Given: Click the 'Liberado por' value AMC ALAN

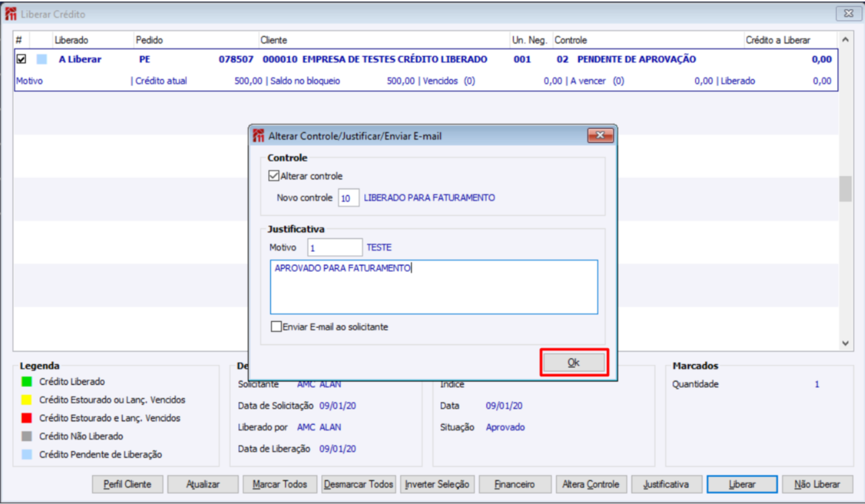Looking at the screenshot, I should [319, 427].
